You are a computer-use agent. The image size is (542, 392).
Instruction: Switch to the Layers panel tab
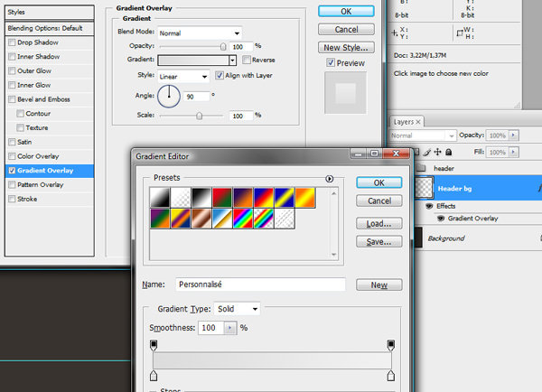(406, 122)
